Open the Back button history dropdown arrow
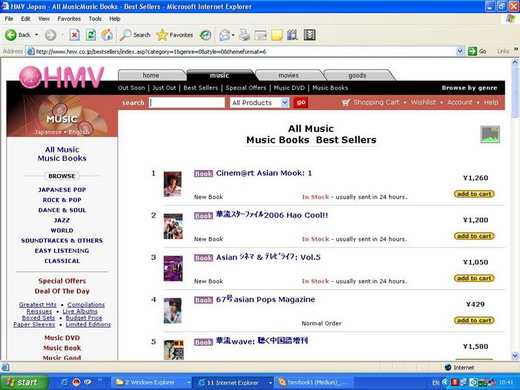This screenshot has height=390, width=520. 36,35
